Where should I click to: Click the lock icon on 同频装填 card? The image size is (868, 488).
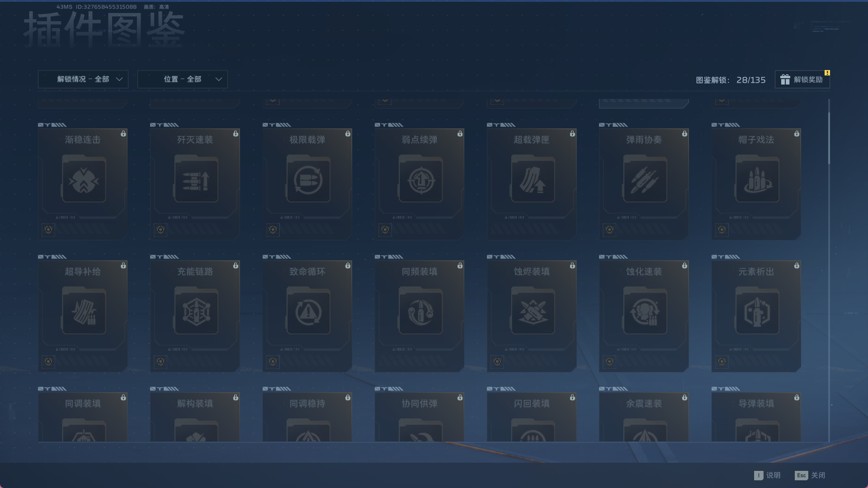tap(460, 266)
